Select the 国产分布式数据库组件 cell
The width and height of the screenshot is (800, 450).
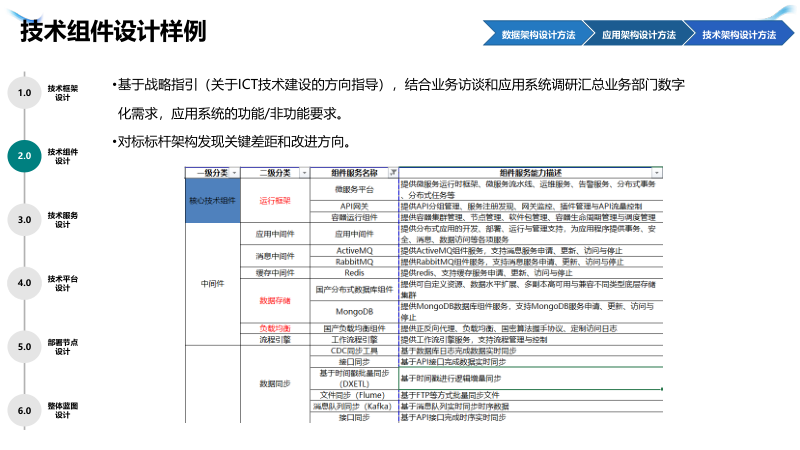click(x=354, y=289)
